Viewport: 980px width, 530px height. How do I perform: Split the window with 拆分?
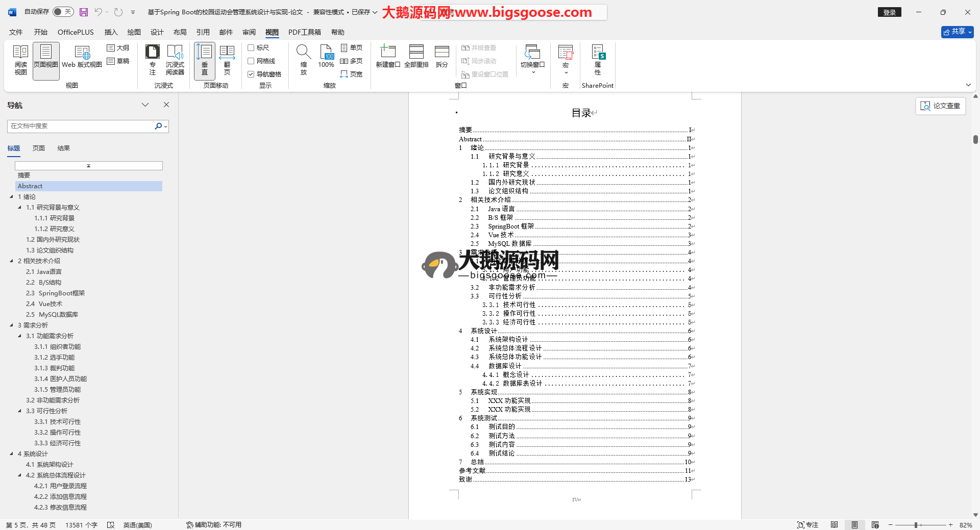442,57
